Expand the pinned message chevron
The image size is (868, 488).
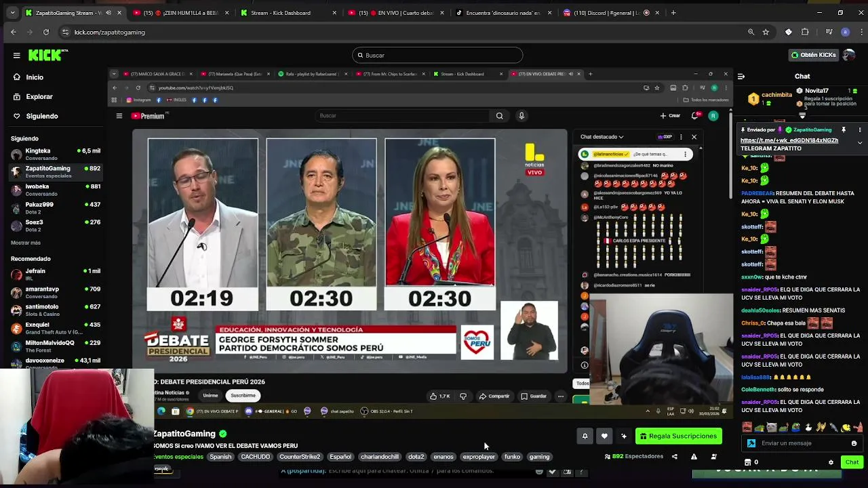click(x=860, y=142)
